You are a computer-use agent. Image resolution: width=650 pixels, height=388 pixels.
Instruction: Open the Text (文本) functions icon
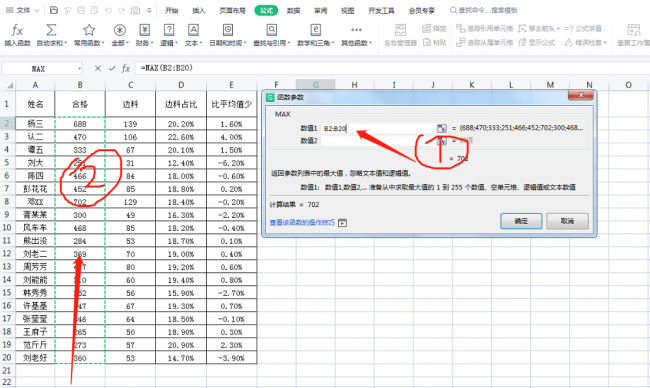(x=193, y=30)
